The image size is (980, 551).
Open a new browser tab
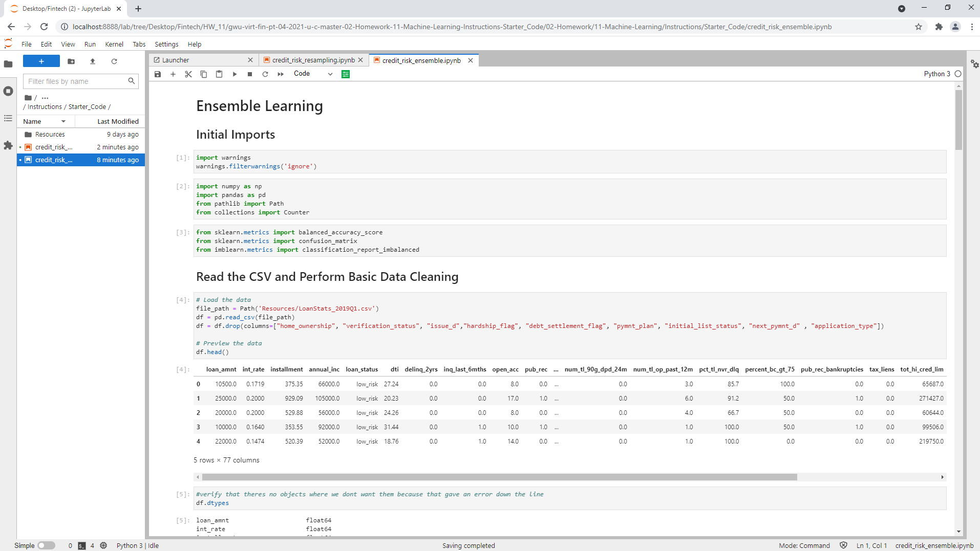click(x=138, y=9)
